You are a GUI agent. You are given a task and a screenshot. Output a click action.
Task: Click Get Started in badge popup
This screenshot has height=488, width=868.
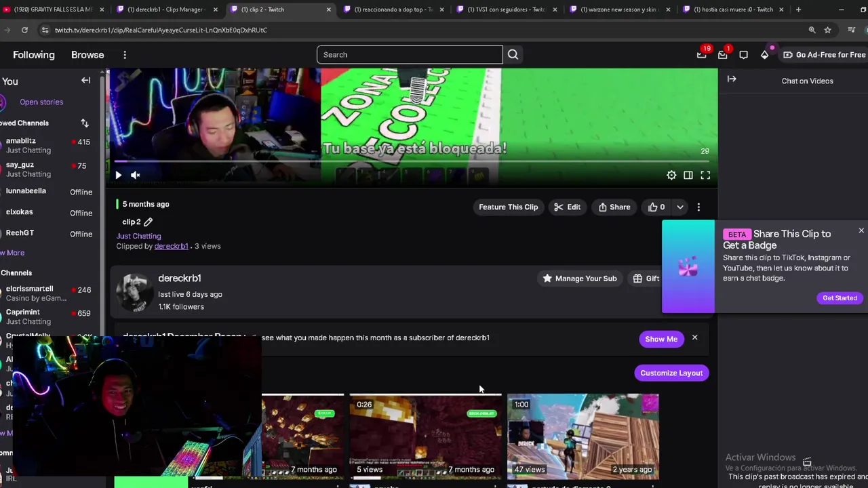point(840,298)
